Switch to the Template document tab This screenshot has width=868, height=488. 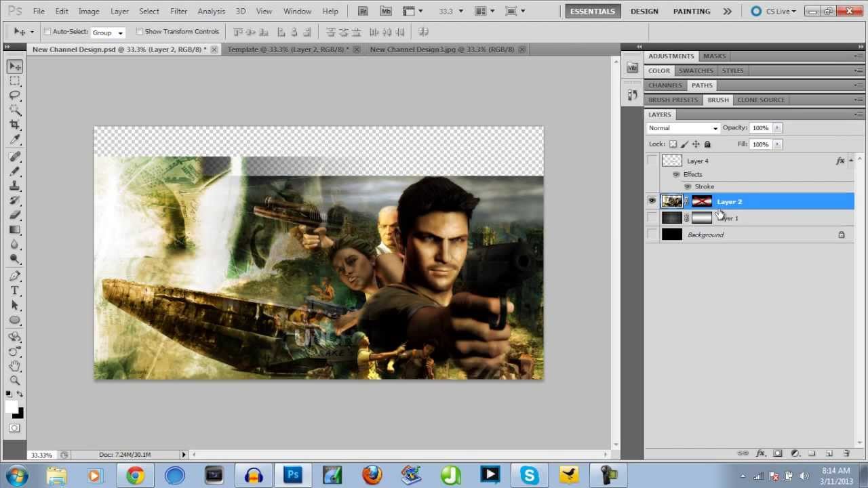point(288,49)
